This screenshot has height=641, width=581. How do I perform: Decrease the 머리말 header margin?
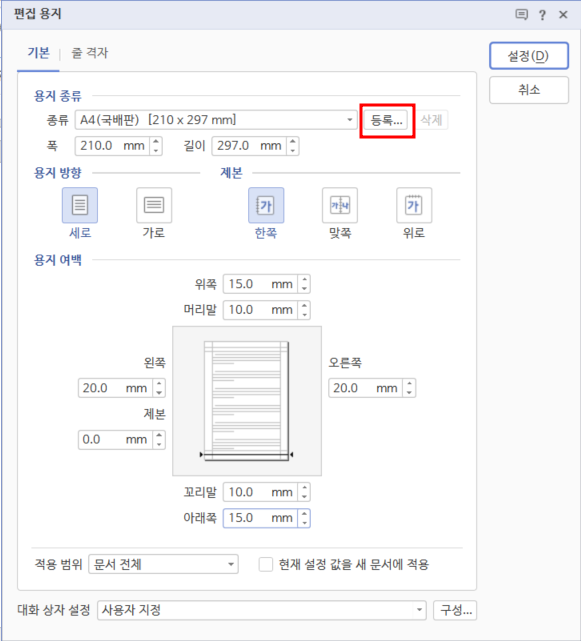pyautogui.click(x=304, y=315)
